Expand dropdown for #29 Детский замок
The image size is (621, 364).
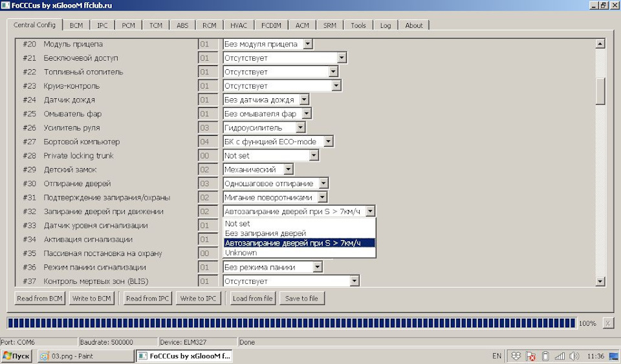point(289,169)
